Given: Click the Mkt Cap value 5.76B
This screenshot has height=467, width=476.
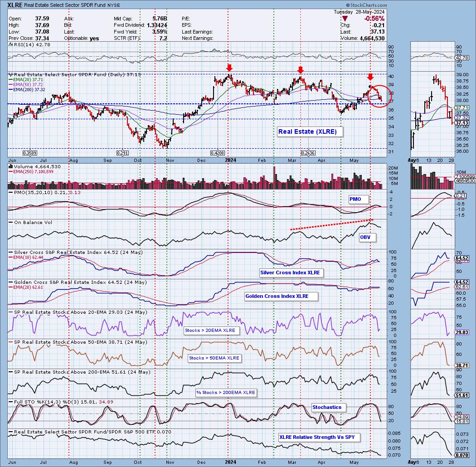Looking at the screenshot, I should tap(160, 19).
